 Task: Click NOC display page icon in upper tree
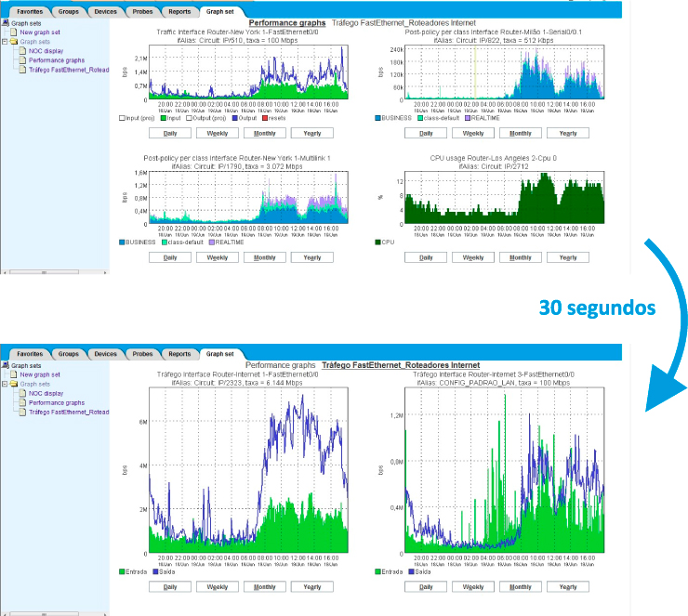23,51
